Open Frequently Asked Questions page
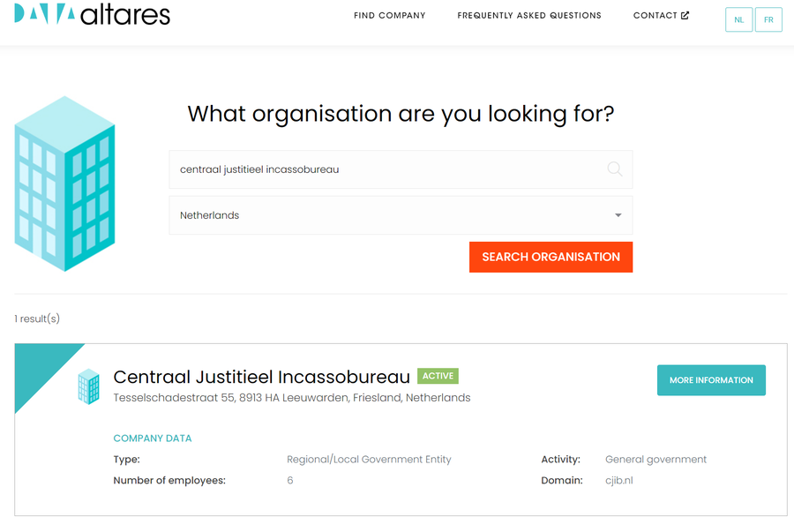This screenshot has width=794, height=532. [x=529, y=15]
